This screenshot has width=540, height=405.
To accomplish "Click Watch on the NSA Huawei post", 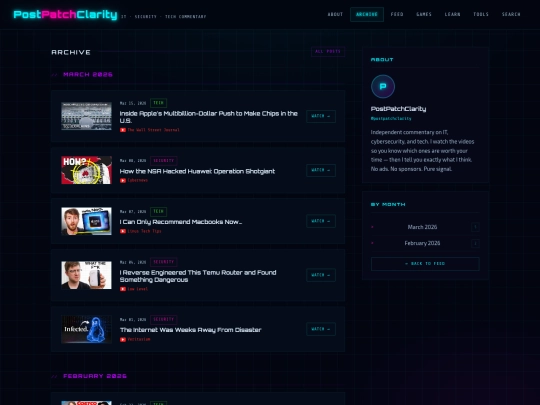I will (x=321, y=170).
